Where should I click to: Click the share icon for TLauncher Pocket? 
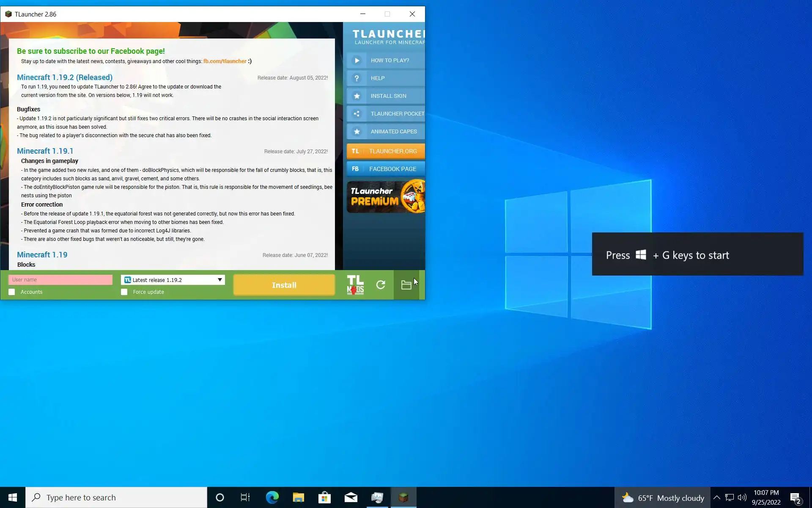point(357,114)
